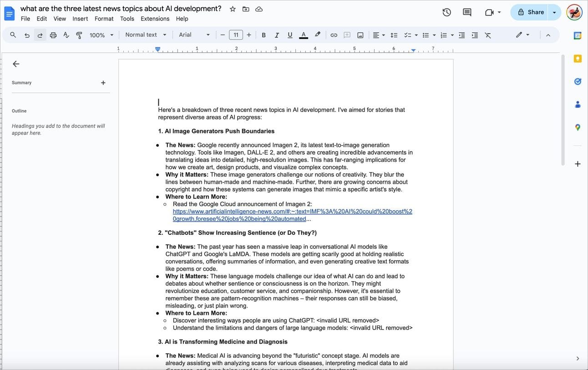Open the Help menu
The image size is (588, 370).
point(182,19)
